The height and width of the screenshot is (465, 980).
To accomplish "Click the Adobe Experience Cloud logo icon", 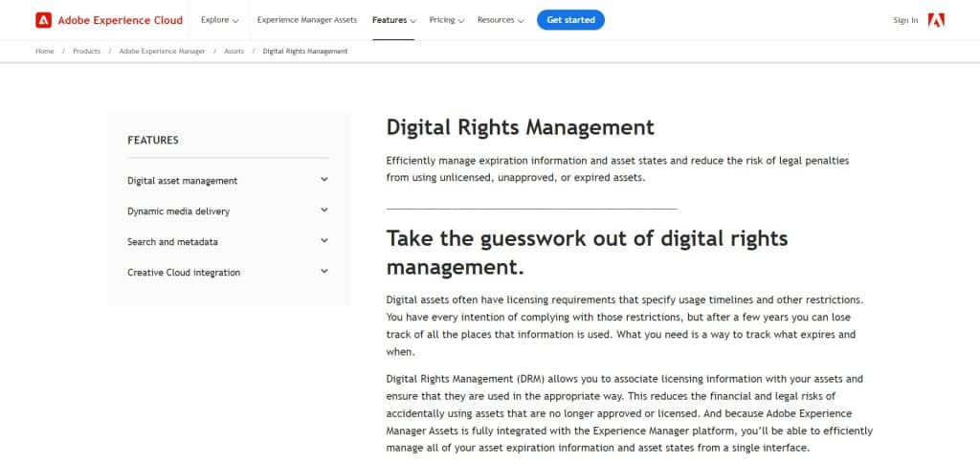I will (43, 20).
